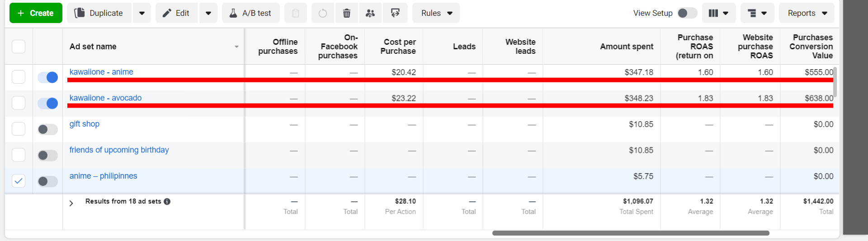Click info icon beside Results from 18 ad sets
Viewport: 868px width, 241px height.
167,202
